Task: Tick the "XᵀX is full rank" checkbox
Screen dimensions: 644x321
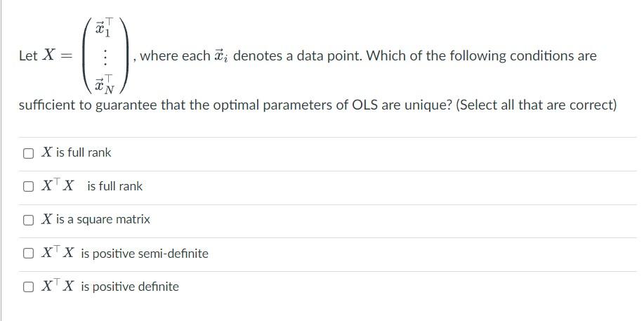Action: [x=27, y=186]
